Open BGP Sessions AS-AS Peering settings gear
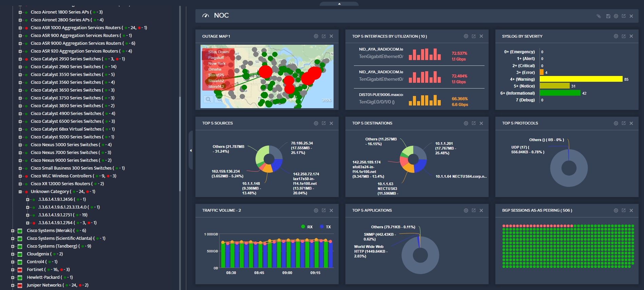The image size is (644, 290). point(616,210)
